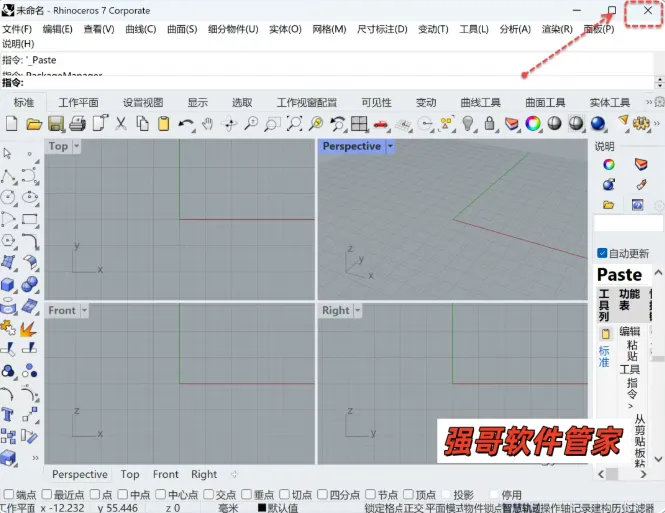
Task: Toggle the 中点 osnap checkbox
Action: point(122,494)
